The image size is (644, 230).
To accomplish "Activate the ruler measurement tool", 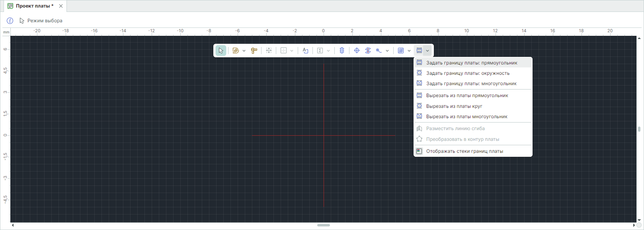I will point(254,51).
